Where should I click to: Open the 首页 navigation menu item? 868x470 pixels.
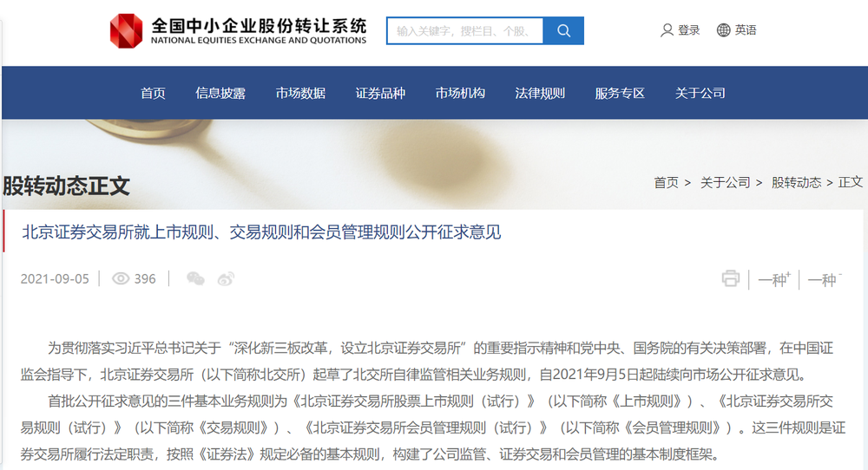153,93
